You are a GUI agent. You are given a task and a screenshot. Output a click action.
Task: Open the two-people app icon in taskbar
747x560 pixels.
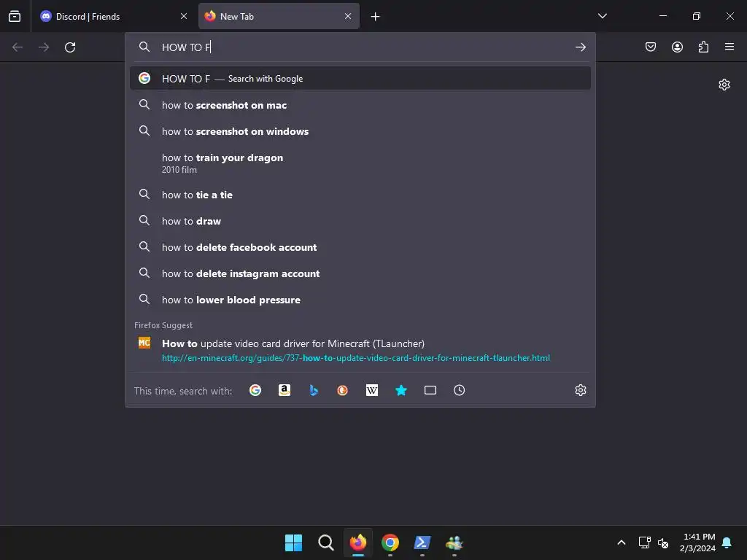(454, 542)
